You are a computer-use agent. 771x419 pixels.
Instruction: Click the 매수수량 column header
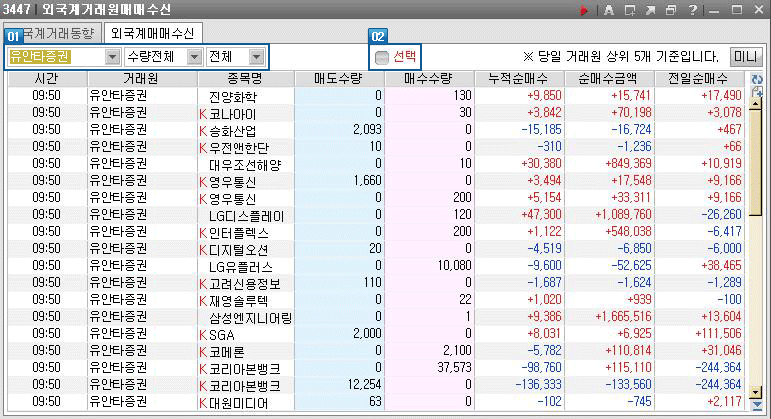tap(429, 79)
